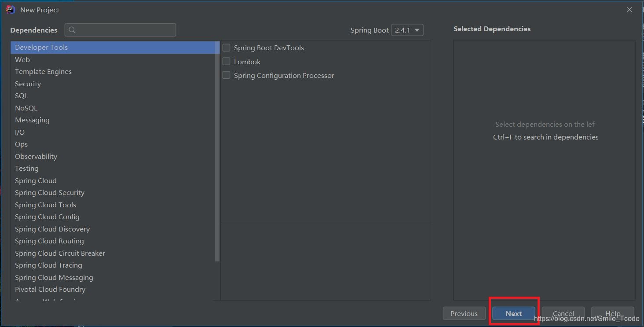Open Pivotal Cloud Foundry category

coord(113,290)
